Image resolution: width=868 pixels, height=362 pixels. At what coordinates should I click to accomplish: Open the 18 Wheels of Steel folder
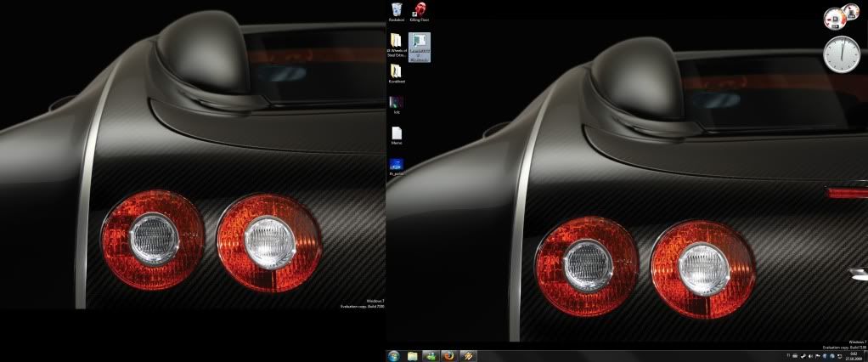pos(397,46)
